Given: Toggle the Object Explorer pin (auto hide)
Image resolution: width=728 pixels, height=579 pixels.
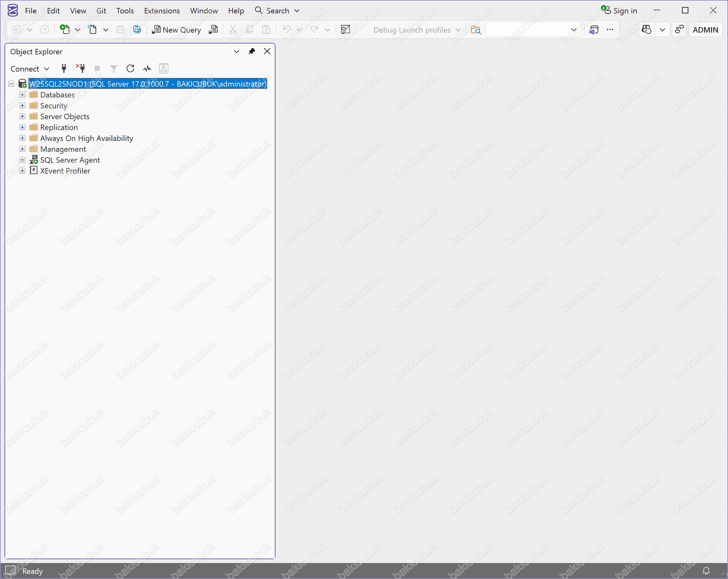Looking at the screenshot, I should 252,51.
